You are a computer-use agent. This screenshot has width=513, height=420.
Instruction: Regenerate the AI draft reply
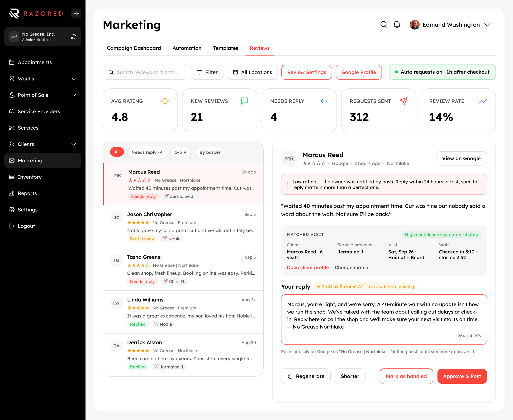click(x=306, y=376)
